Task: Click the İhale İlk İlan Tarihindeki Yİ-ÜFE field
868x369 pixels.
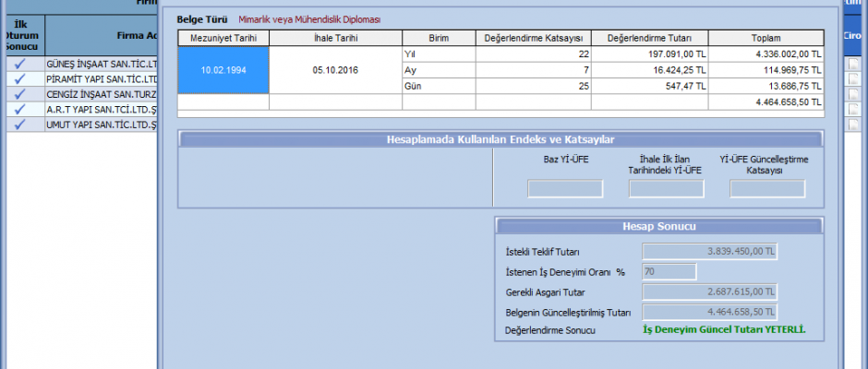Action: (666, 189)
